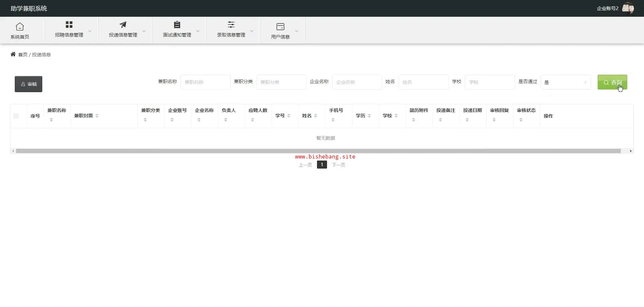
Task: Click 企业账号2 username text
Action: 607,8
